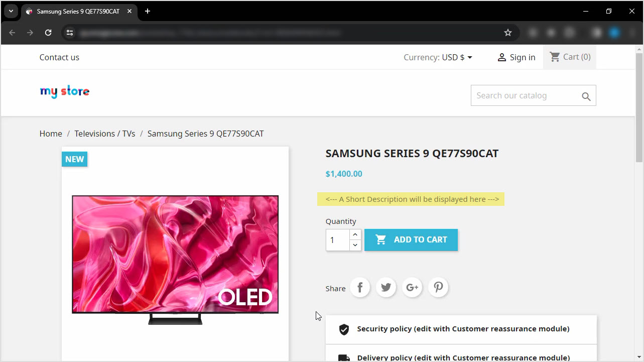Viewport: 644px width, 362px height.
Task: Open the Sign in link
Action: tap(516, 57)
